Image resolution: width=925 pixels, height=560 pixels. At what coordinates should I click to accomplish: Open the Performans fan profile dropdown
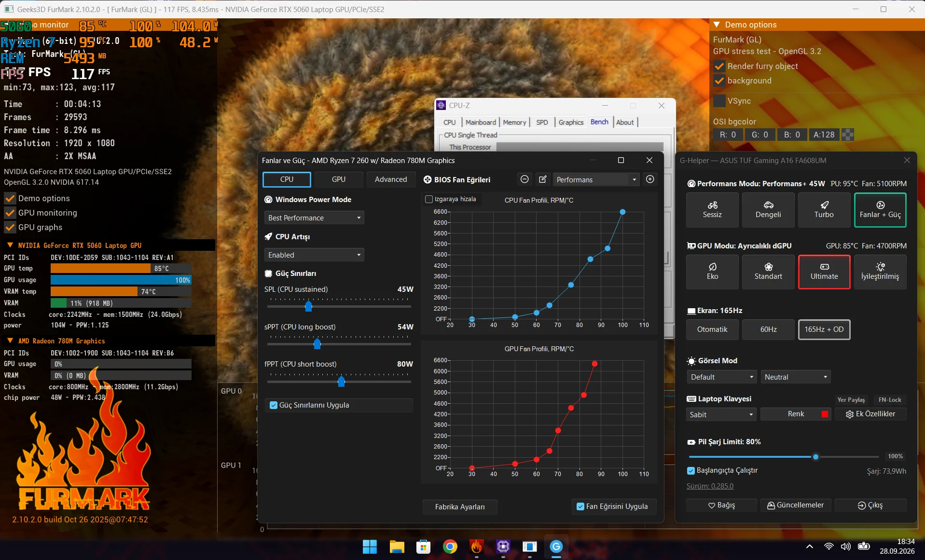596,179
